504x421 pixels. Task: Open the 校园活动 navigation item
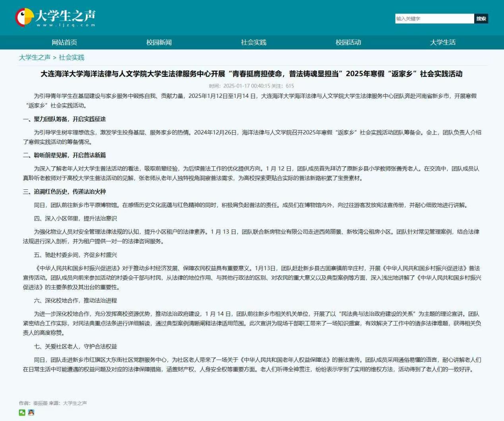point(348,43)
